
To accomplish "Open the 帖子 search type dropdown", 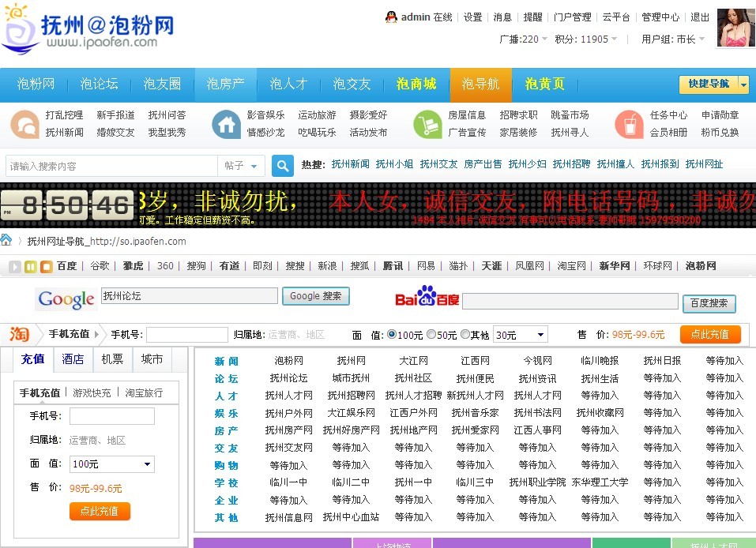I will 241,166.
